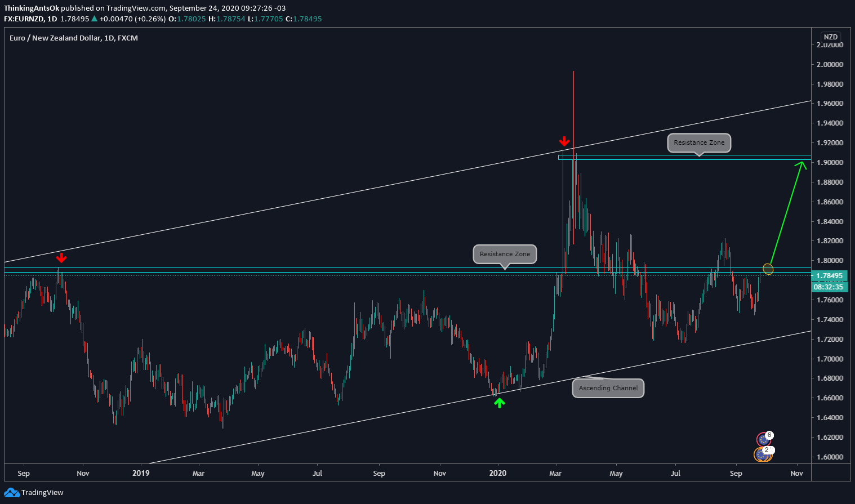Select the 1.60000 price axis label

[x=830, y=457]
